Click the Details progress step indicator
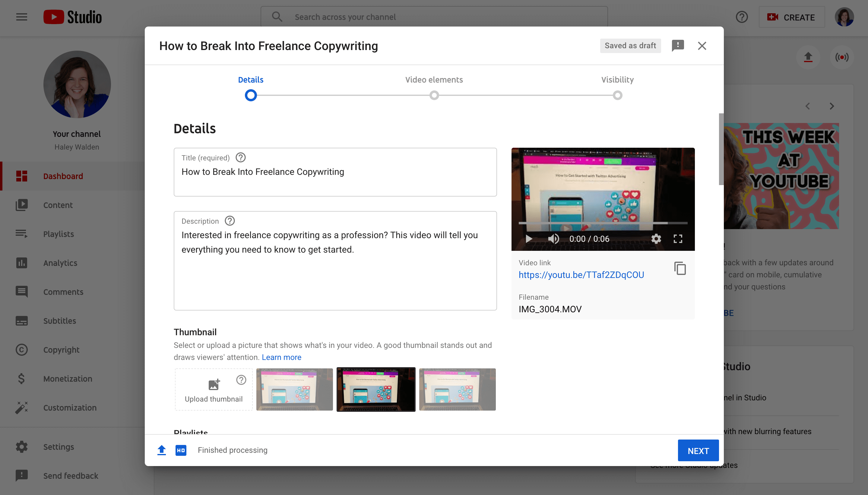Screen dimensions: 868x495 tap(250, 95)
